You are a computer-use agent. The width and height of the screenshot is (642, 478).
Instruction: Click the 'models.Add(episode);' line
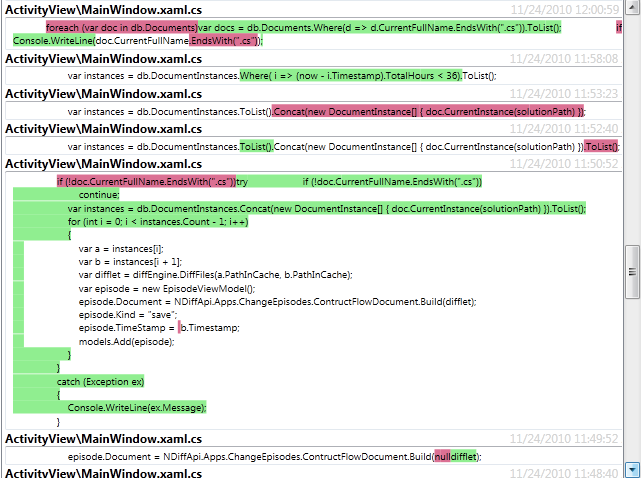(x=126, y=342)
